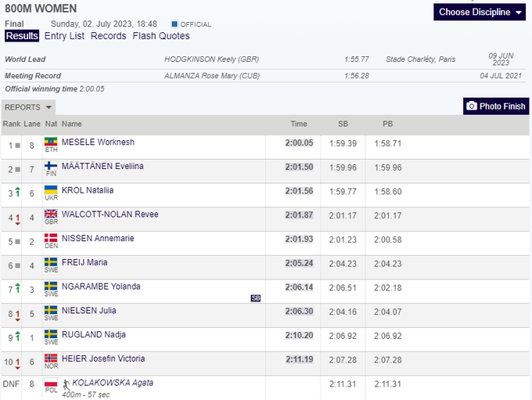The height and width of the screenshot is (400, 532).
Task: Select the Results tab
Action: tap(22, 36)
